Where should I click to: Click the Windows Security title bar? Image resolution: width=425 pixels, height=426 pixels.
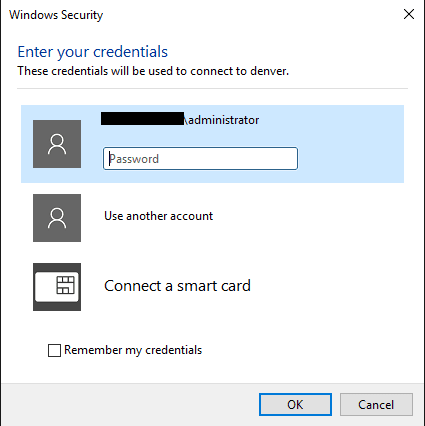(x=200, y=15)
